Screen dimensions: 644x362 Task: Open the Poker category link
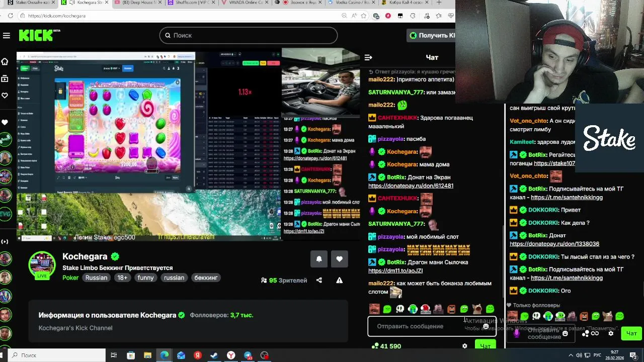point(70,278)
